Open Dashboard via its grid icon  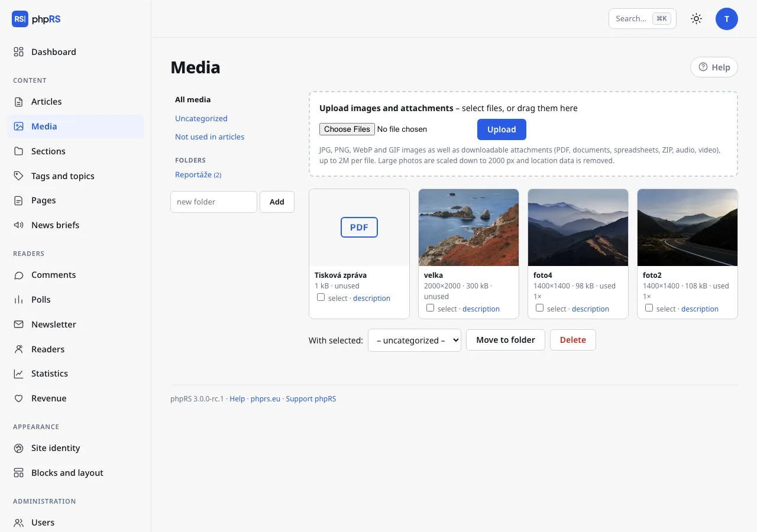pos(19,52)
